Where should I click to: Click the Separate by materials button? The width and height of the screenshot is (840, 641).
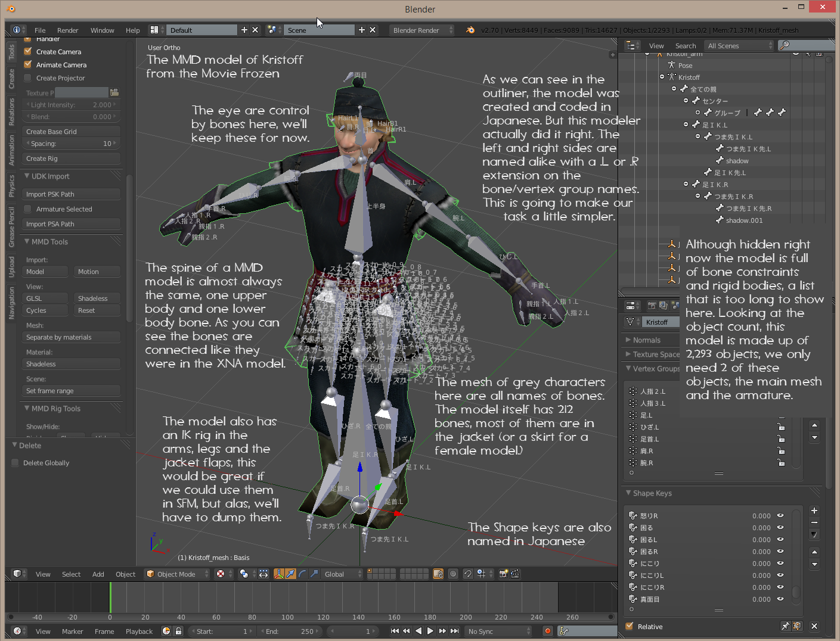[71, 337]
